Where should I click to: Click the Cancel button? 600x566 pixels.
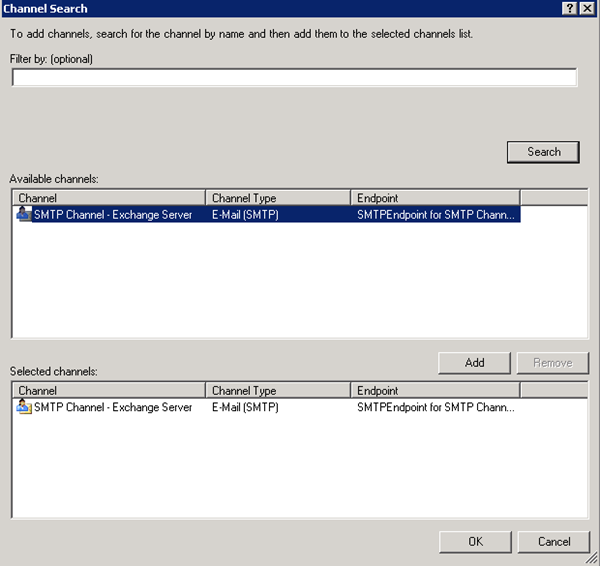pos(554,542)
